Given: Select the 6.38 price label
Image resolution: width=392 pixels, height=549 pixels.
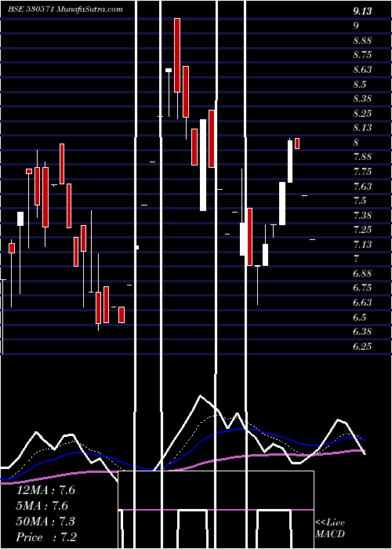Looking at the screenshot, I should click(362, 332).
